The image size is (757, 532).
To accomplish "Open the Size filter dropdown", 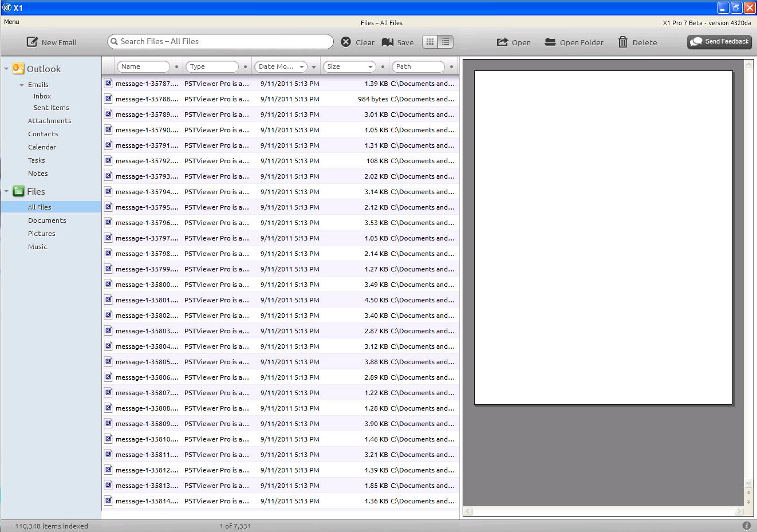I will (370, 67).
